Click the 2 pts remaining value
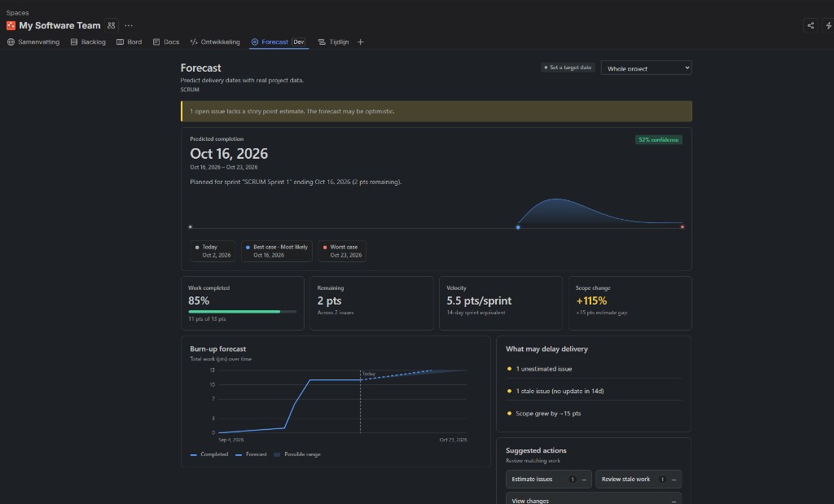Viewport: 834px width, 504px height. [x=329, y=301]
